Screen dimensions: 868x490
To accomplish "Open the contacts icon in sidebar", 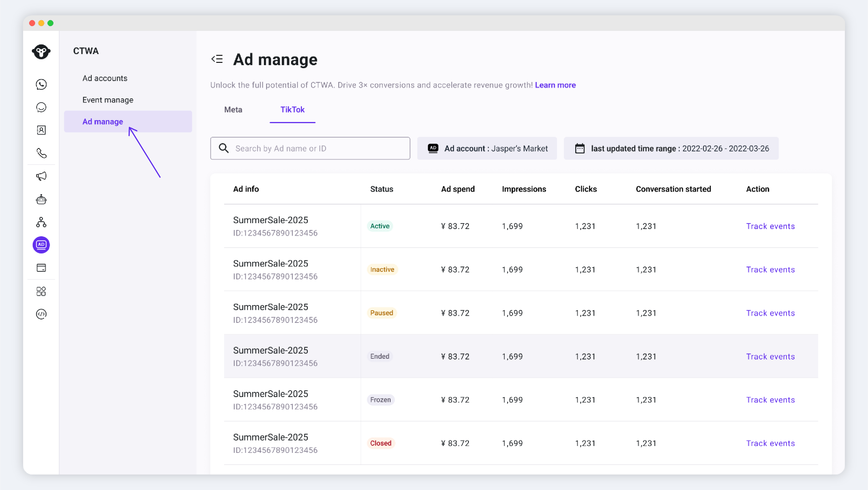I will [x=41, y=130].
